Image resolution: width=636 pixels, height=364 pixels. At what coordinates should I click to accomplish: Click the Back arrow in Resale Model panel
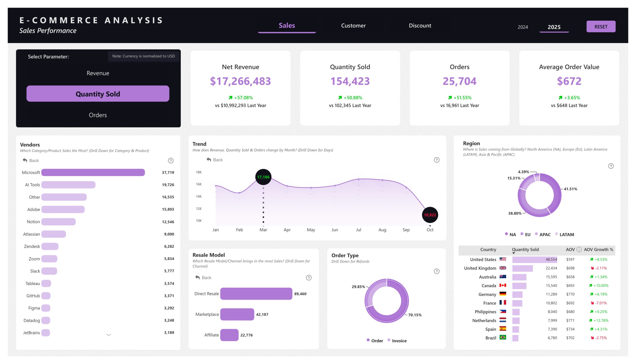tap(198, 277)
